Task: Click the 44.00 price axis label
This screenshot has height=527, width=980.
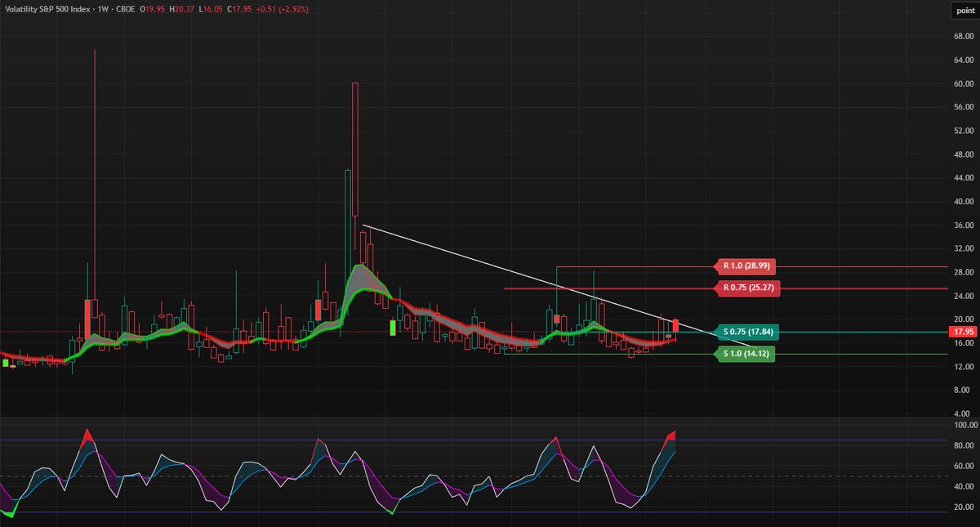Action: tap(962, 178)
